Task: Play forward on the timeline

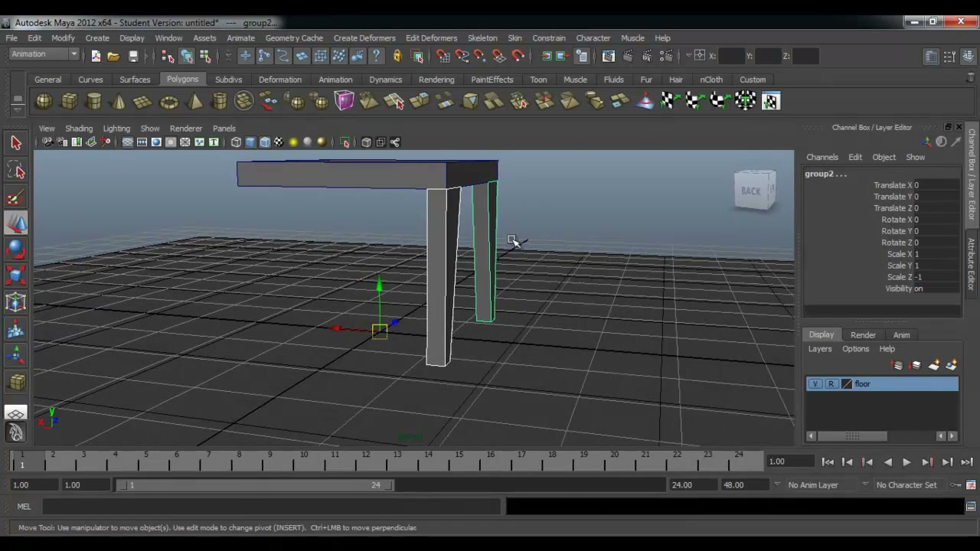Action: (x=907, y=462)
